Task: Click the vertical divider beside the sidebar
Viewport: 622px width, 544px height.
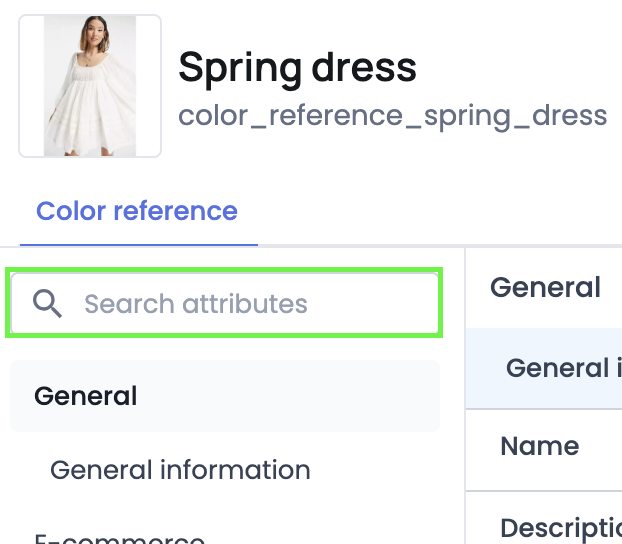Action: coord(465,396)
